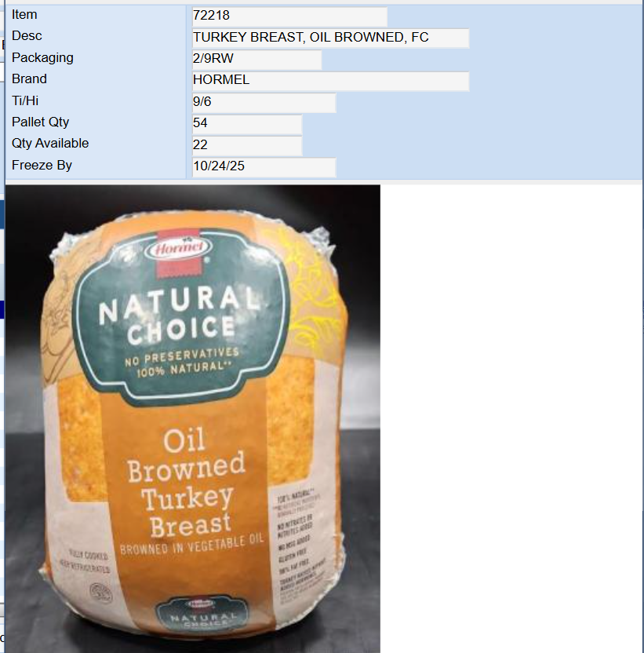The width and height of the screenshot is (644, 653).
Task: Click the Item label
Action: tap(24, 15)
